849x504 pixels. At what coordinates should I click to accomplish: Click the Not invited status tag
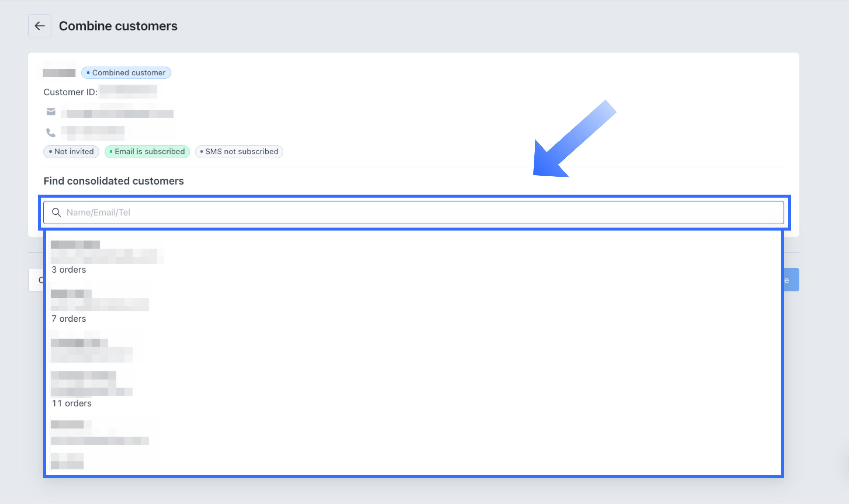[71, 151]
